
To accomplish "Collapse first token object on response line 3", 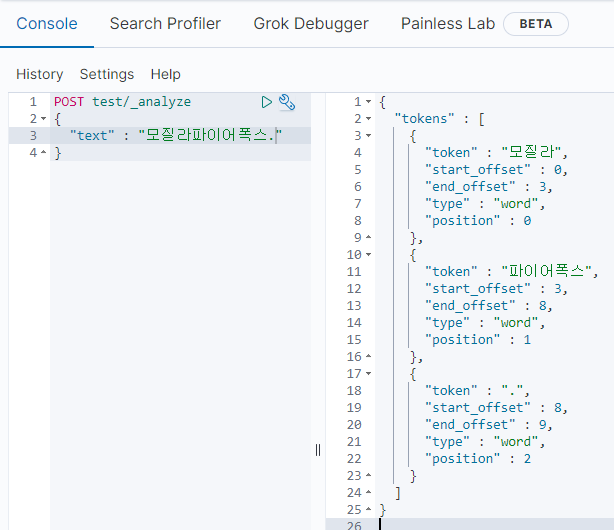I will [369, 136].
